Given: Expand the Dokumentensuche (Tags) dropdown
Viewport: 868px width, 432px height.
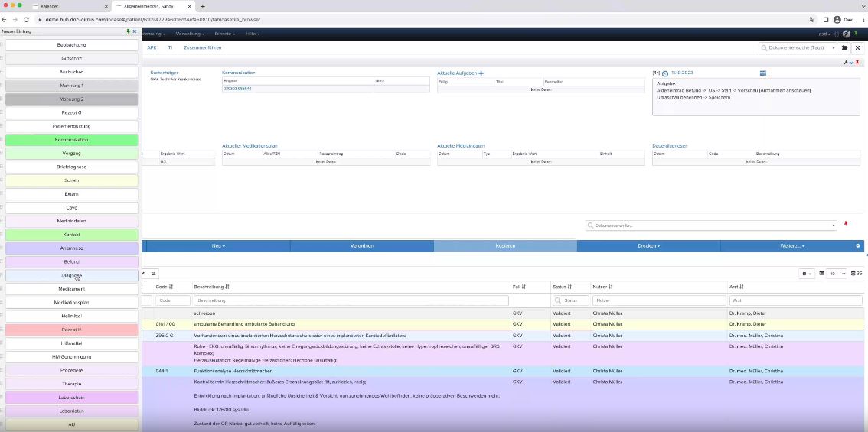Looking at the screenshot, I should 833,48.
